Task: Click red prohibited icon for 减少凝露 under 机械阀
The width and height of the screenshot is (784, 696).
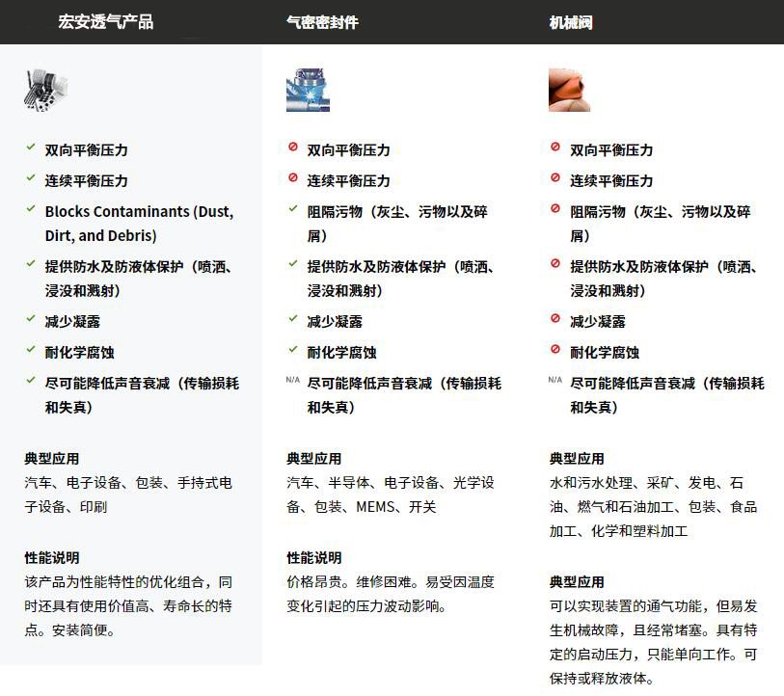Action: pyautogui.click(x=555, y=319)
